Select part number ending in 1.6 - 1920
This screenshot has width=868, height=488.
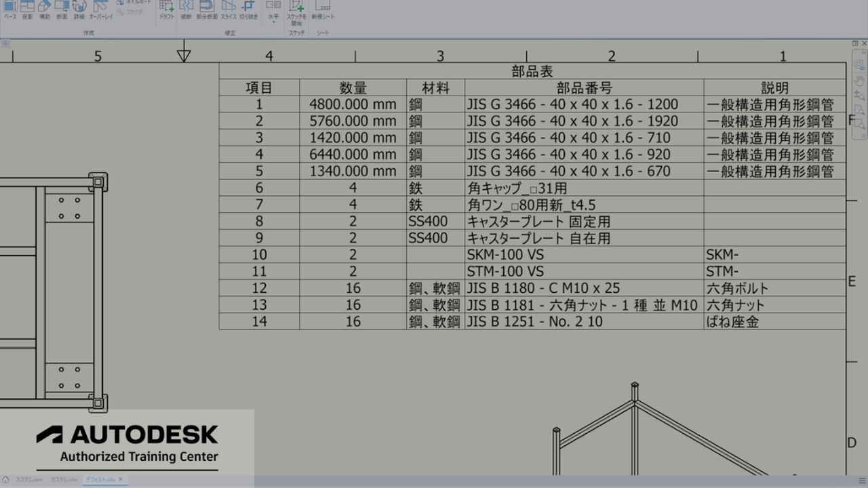585,121
